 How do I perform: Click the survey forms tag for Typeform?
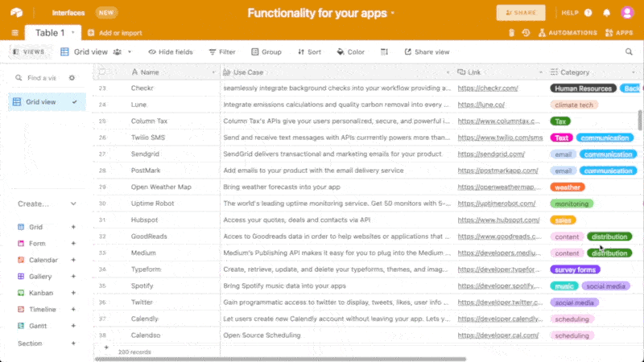click(x=575, y=269)
